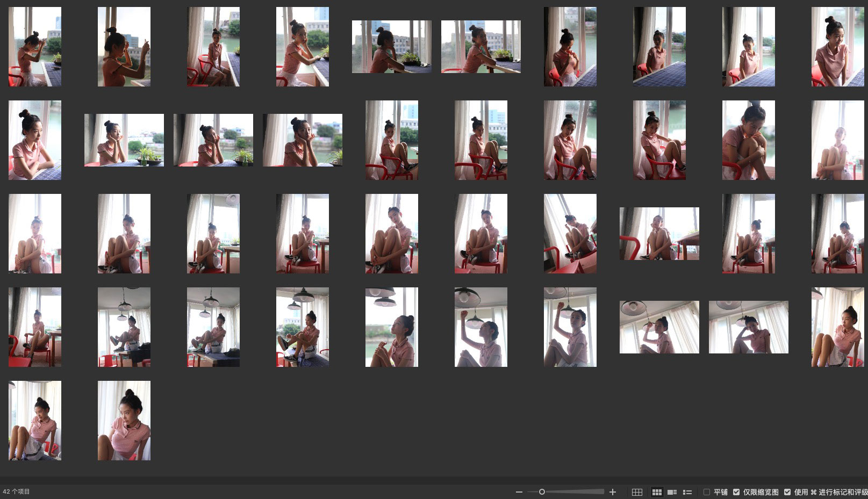Enable the 平铺 checkbox
This screenshot has width=868, height=499.
(x=707, y=492)
